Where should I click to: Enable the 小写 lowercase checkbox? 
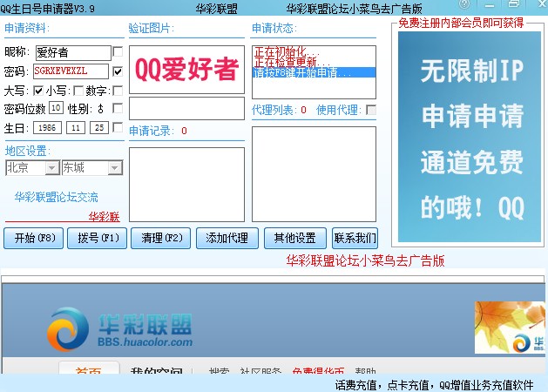78,91
